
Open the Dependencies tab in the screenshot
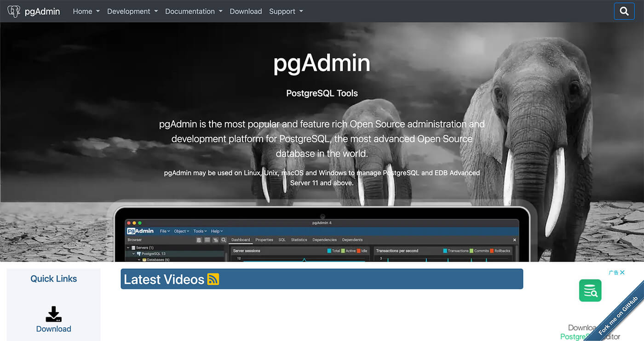click(x=324, y=240)
